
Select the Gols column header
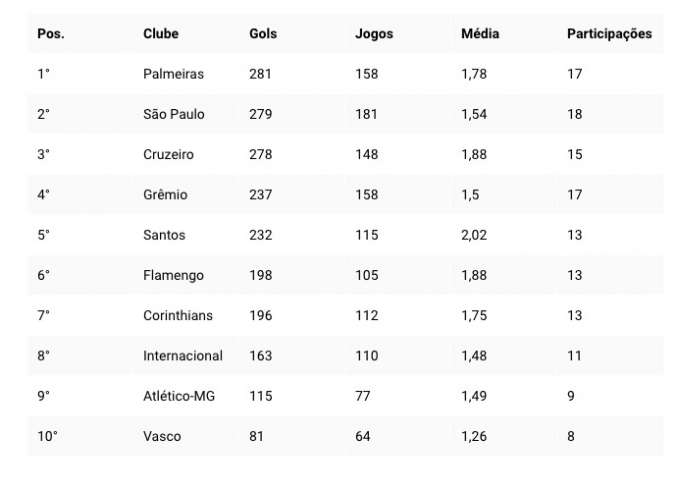pos(263,34)
